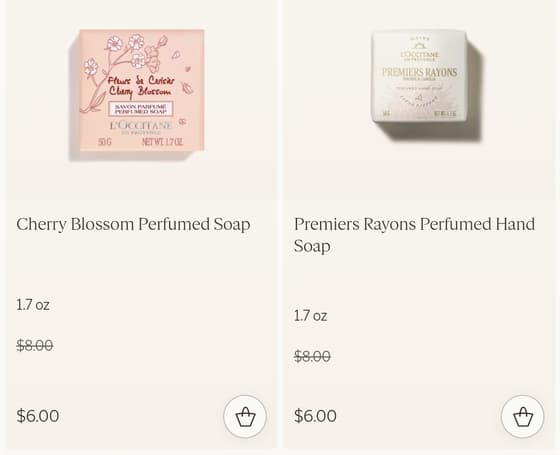Add Premiers Rayons Hand Soap to bag
Viewport: 560px width, 455px height.
click(522, 416)
